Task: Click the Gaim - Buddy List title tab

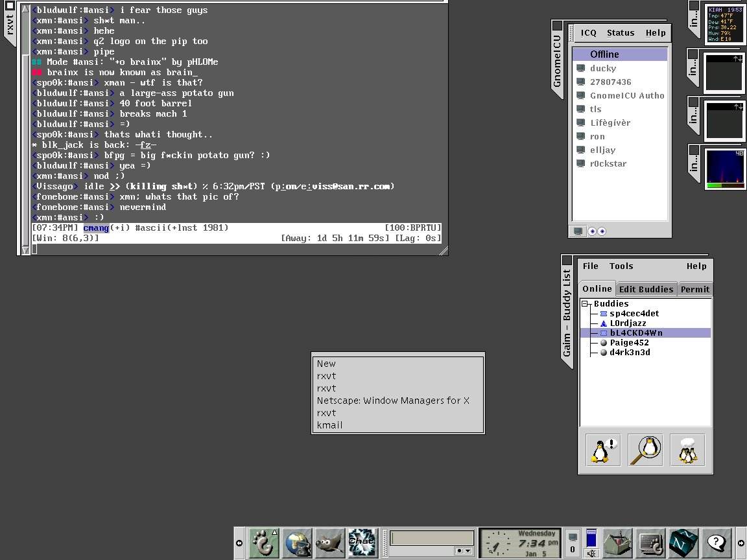Action: coord(567,312)
